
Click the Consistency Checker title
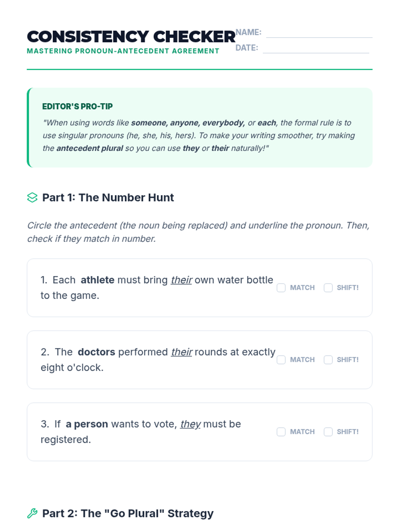tap(131, 37)
